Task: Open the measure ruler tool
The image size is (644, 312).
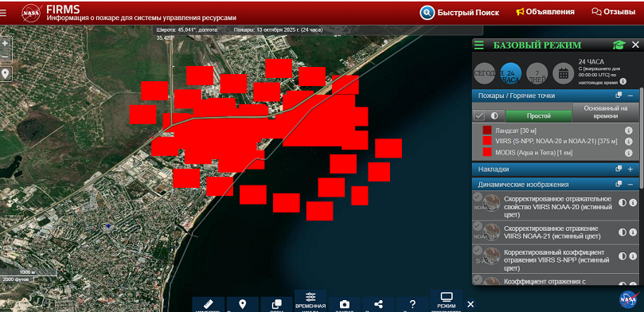Action: [209, 305]
